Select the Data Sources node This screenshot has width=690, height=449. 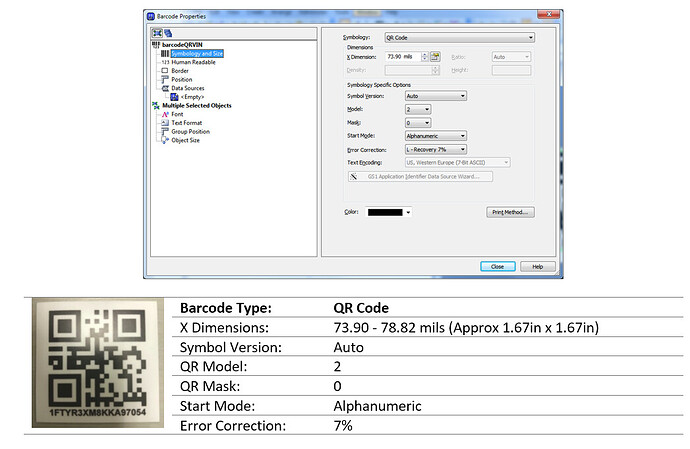[187, 88]
